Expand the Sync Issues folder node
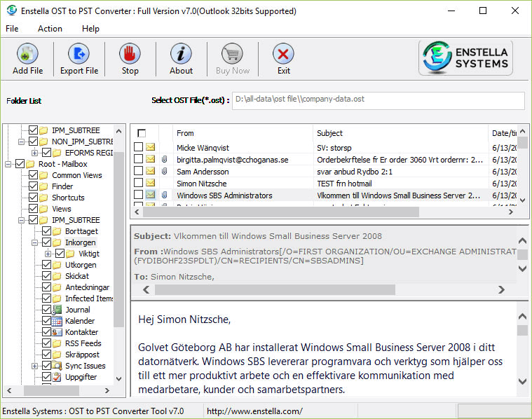Screen dimensions: 532x419 pos(35,366)
